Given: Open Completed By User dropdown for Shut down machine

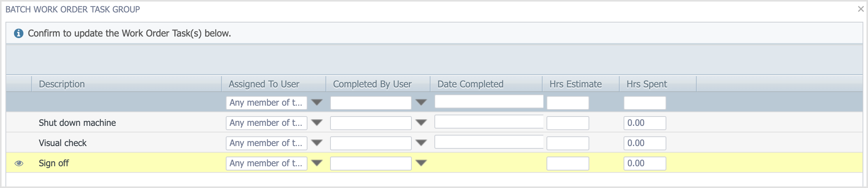Looking at the screenshot, I should 421,123.
